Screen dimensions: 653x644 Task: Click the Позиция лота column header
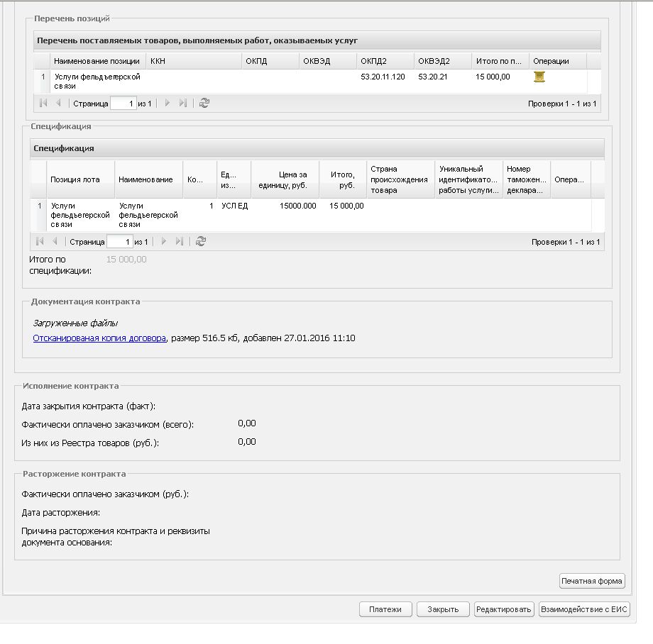80,179
